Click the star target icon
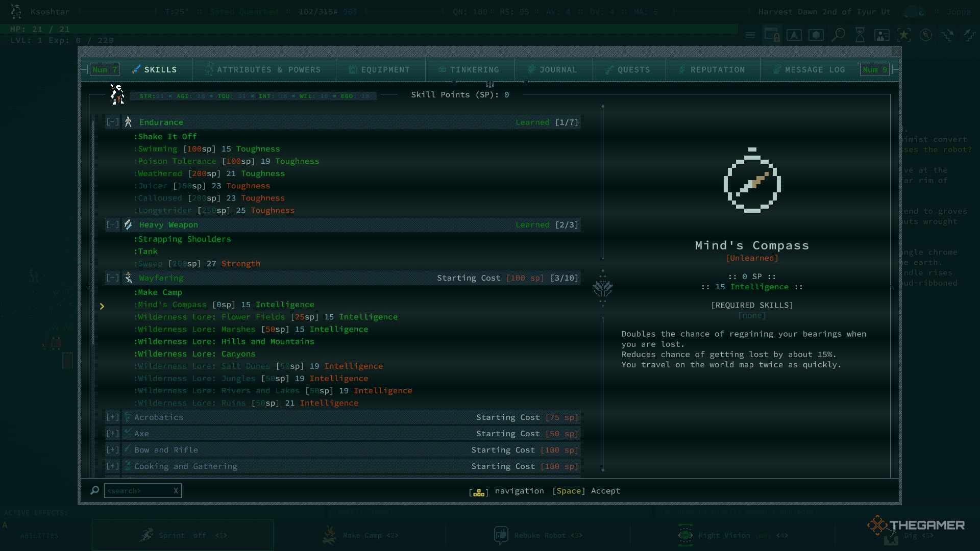 (x=904, y=35)
